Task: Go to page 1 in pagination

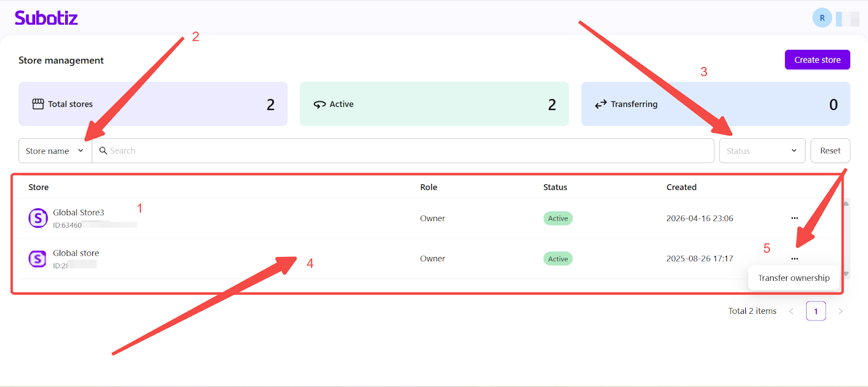Action: (815, 311)
